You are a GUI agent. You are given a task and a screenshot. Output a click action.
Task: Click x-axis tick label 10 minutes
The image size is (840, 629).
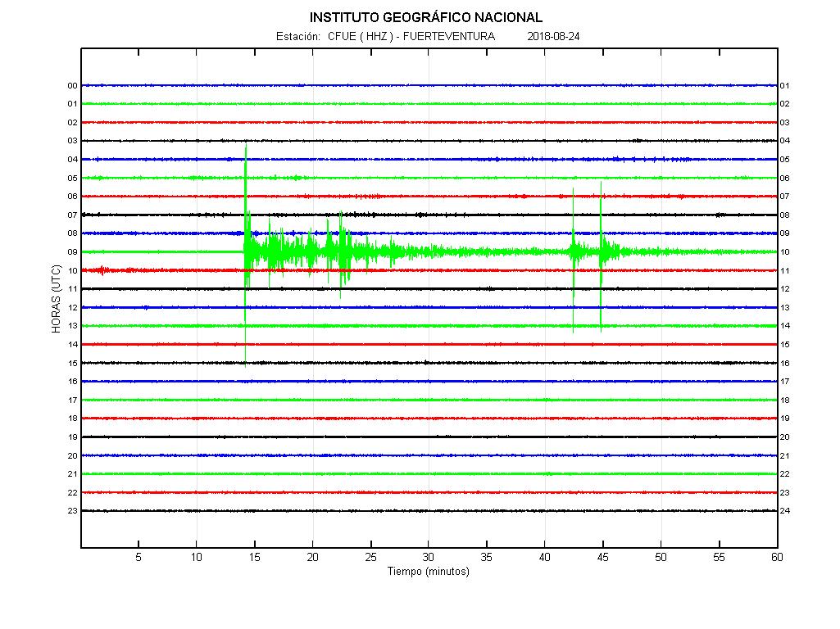coord(197,557)
